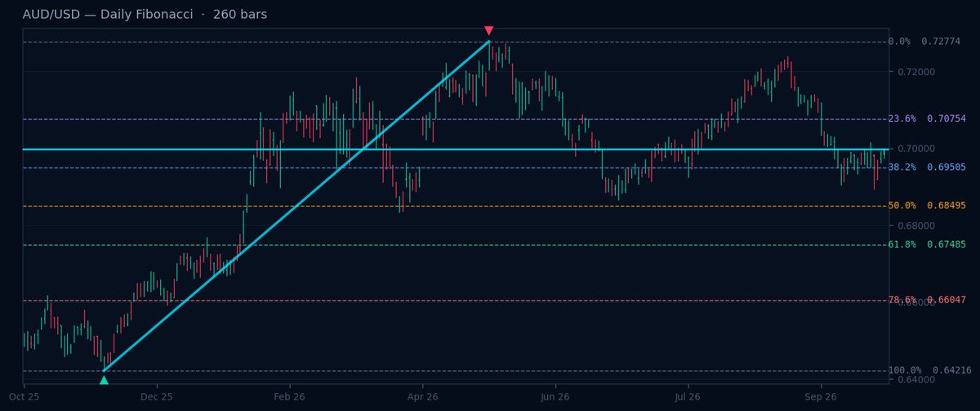This screenshot has height=411, width=980.
Task: Click the Feb 26 date axis label
Action: (x=289, y=396)
